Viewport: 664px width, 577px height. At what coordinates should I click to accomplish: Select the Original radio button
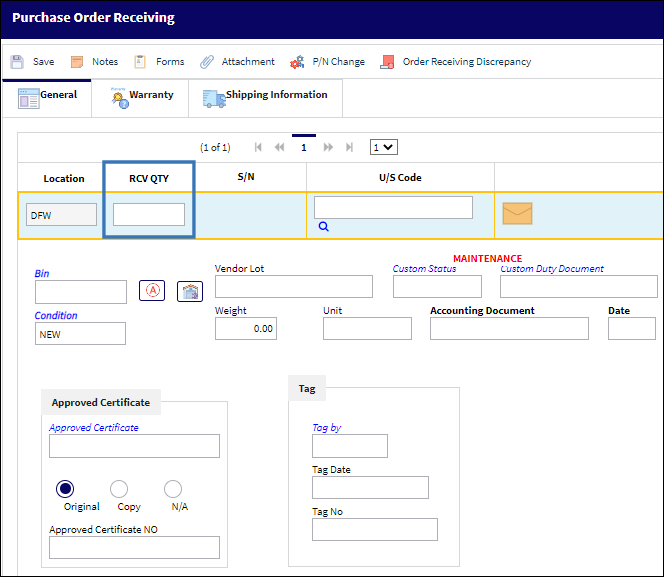click(65, 489)
